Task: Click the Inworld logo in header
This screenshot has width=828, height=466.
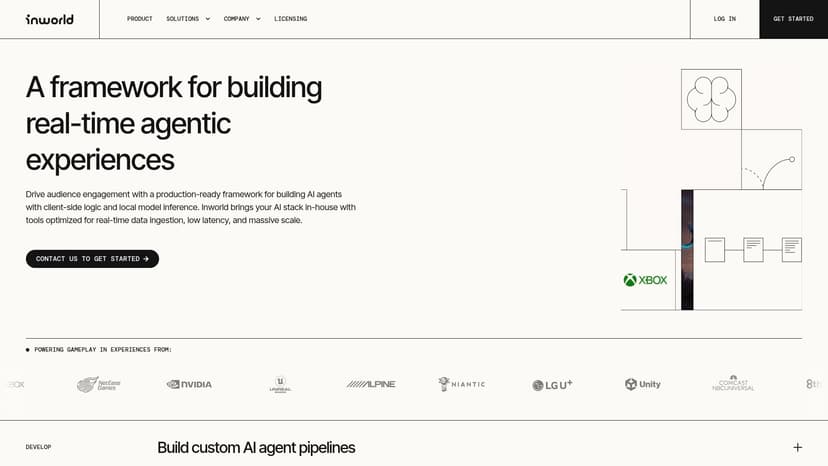Action: [49, 19]
